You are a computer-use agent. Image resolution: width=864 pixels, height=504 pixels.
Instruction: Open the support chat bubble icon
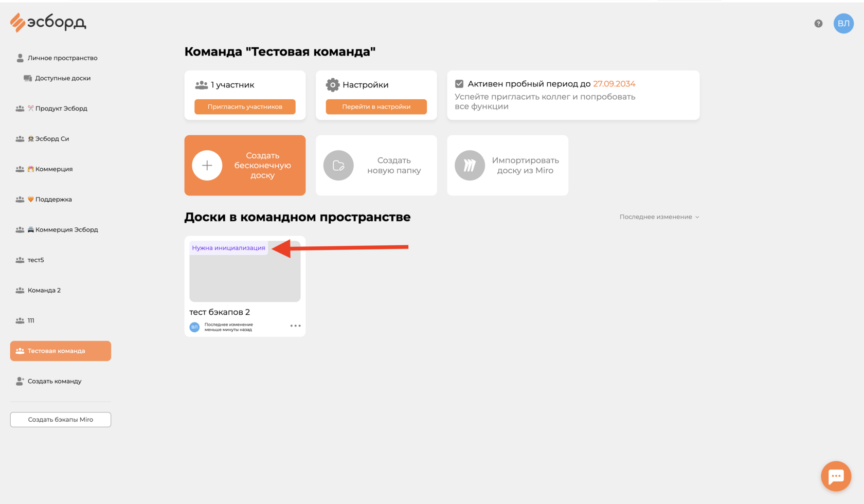point(836,476)
